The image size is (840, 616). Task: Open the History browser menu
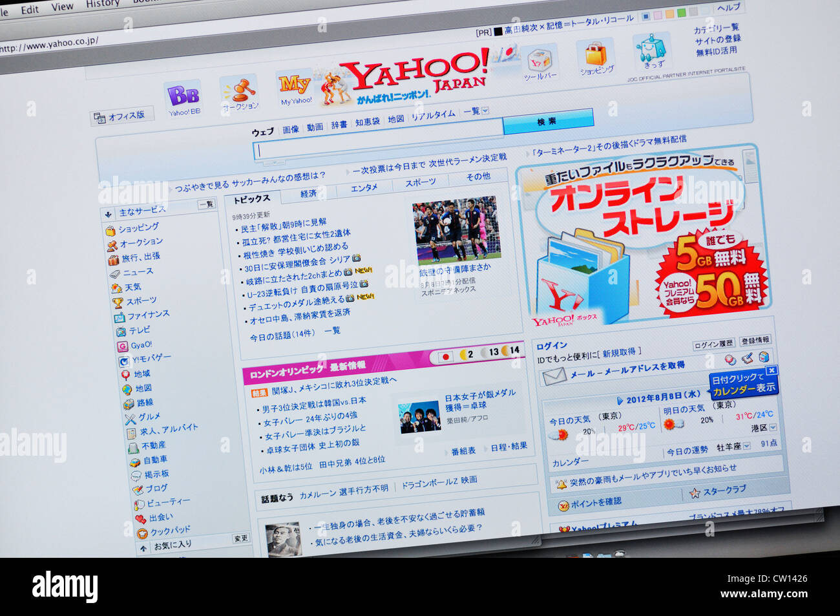pos(102,4)
